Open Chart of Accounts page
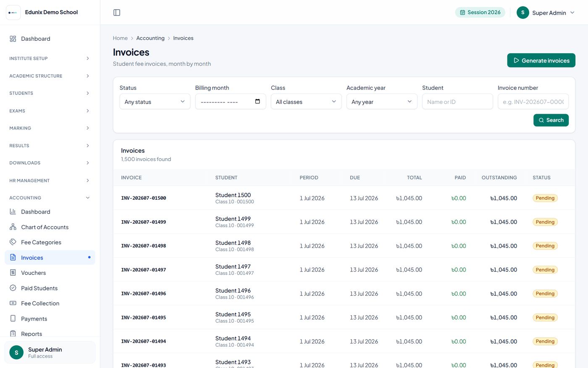 pyautogui.click(x=50, y=227)
